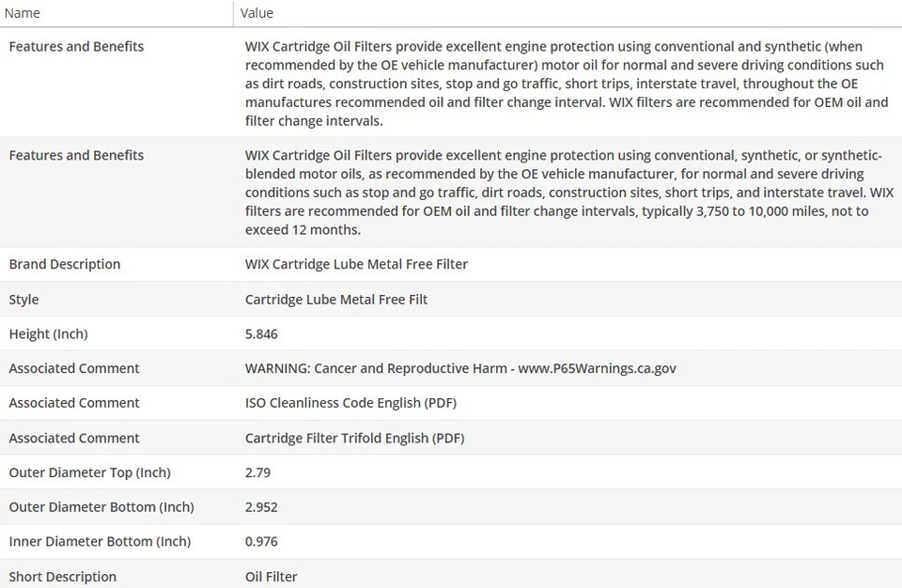Select the 2.952 diameter value

click(x=261, y=507)
